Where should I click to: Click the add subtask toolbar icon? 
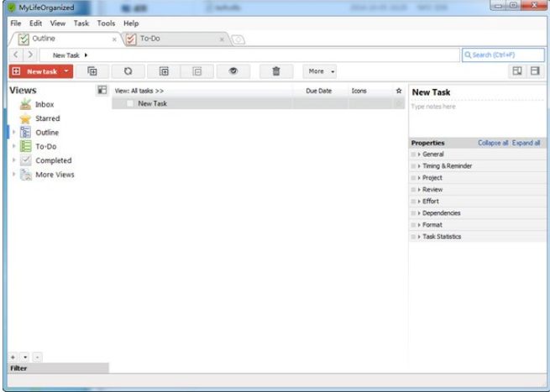[x=92, y=71]
